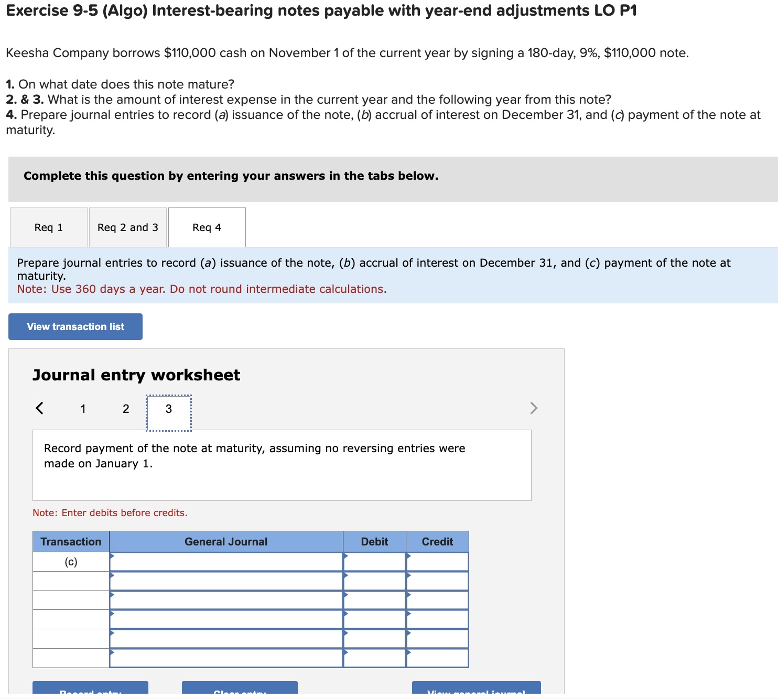Image resolution: width=778 pixels, height=700 pixels.
Task: Click the triangle marker in the Credit column
Action: [408, 557]
